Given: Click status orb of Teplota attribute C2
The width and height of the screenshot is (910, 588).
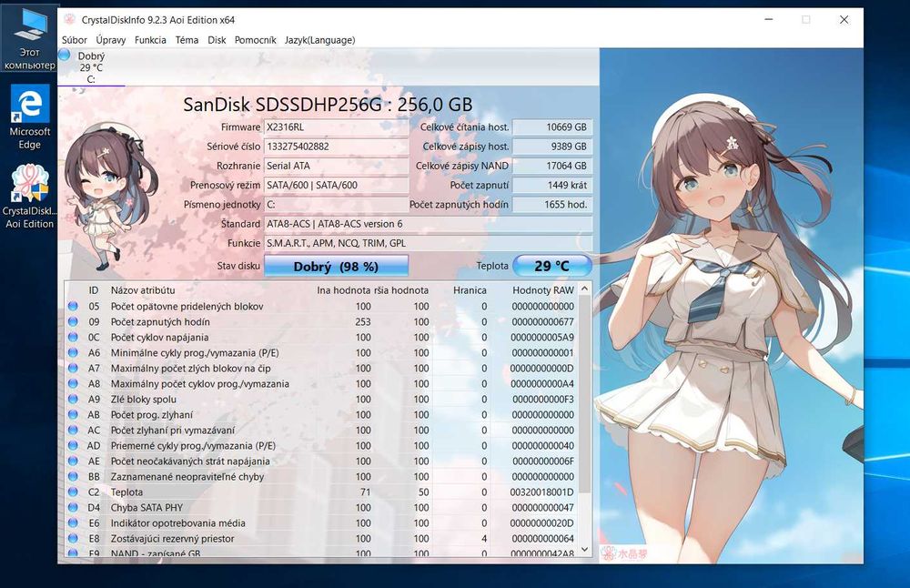Looking at the screenshot, I should pos(73,492).
